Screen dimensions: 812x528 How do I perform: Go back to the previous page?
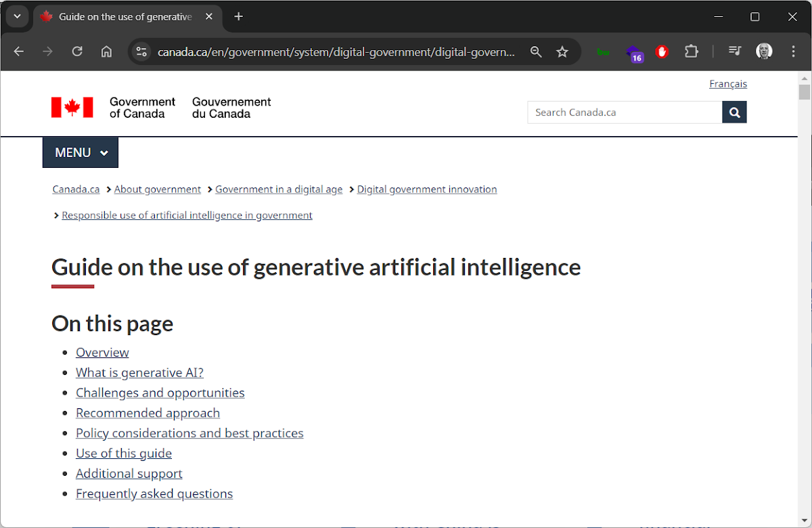coord(18,51)
